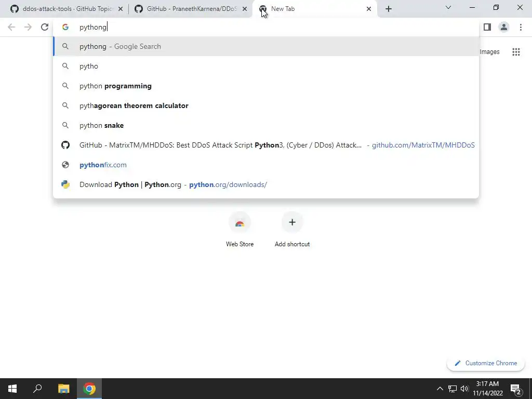Open the tab search dropdown arrow
The image size is (532, 399).
pos(448,7)
